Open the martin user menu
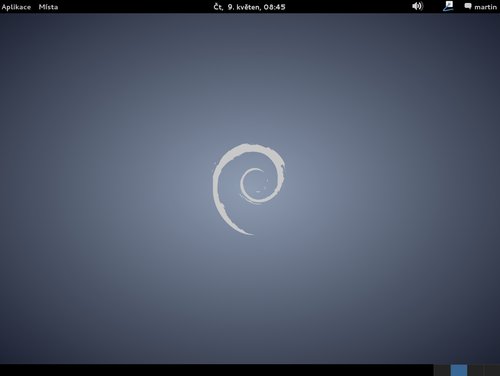The image size is (500, 376). coord(485,7)
